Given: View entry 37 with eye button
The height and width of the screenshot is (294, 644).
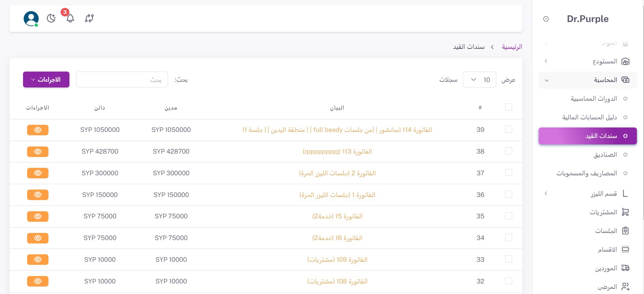Looking at the screenshot, I should 38,173.
